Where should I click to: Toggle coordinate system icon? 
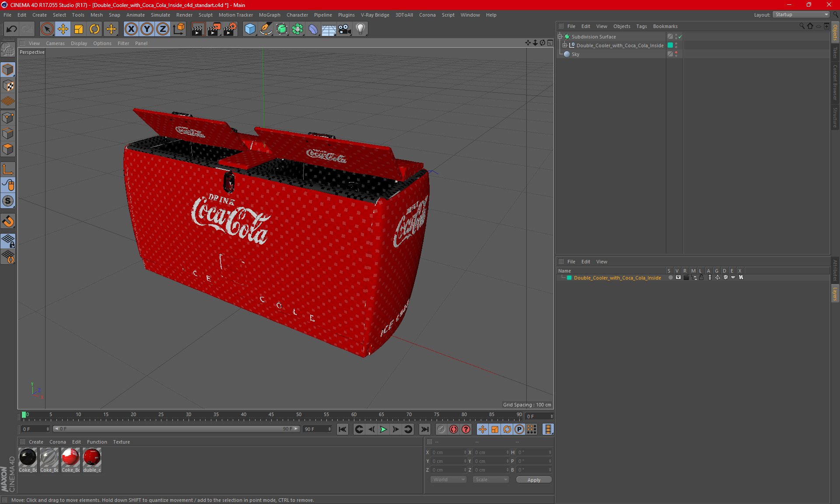[179, 29]
